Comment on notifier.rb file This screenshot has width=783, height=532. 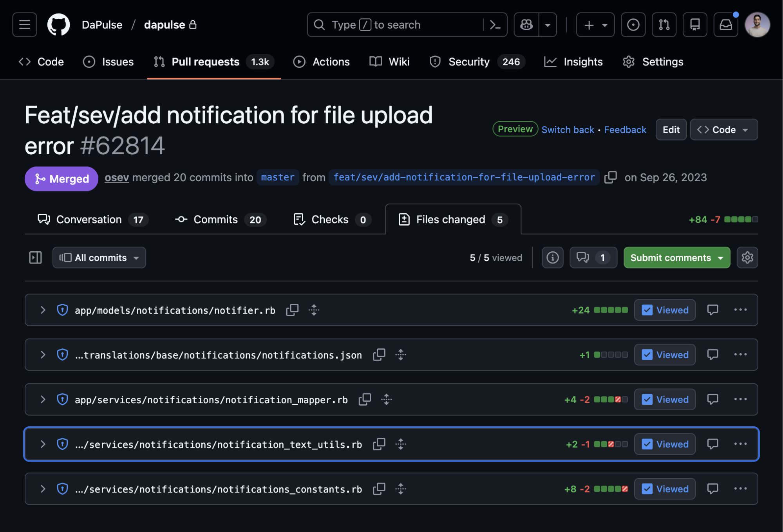712,310
